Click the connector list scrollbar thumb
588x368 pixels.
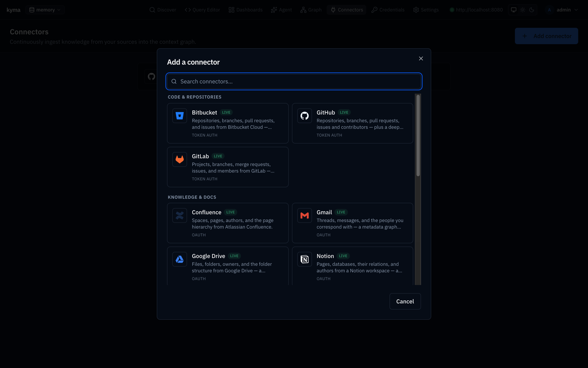tap(418, 135)
